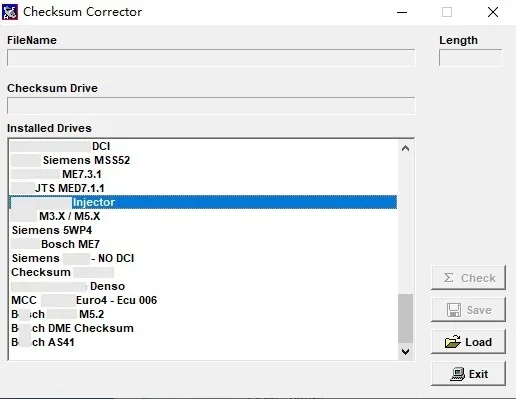Click the Length field

470,58
